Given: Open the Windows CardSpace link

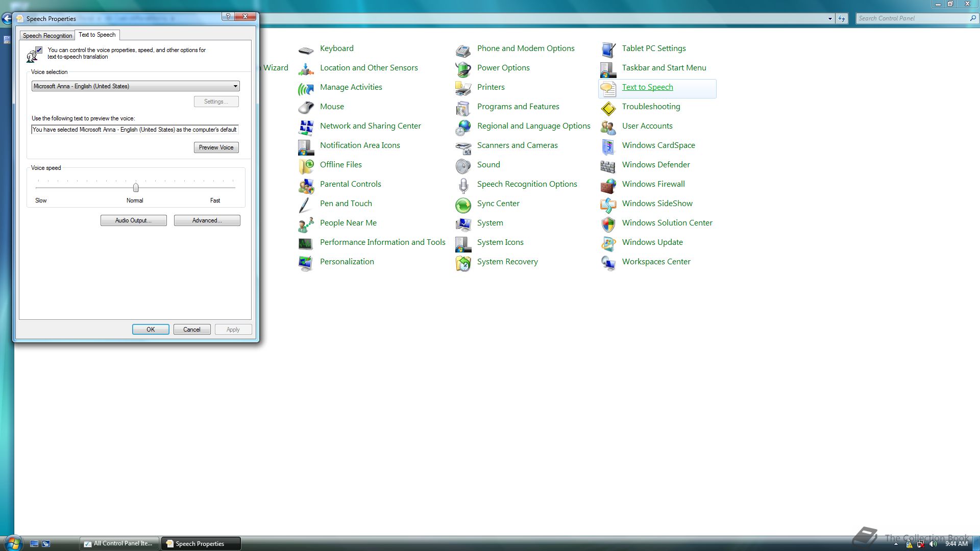Looking at the screenshot, I should [658, 145].
